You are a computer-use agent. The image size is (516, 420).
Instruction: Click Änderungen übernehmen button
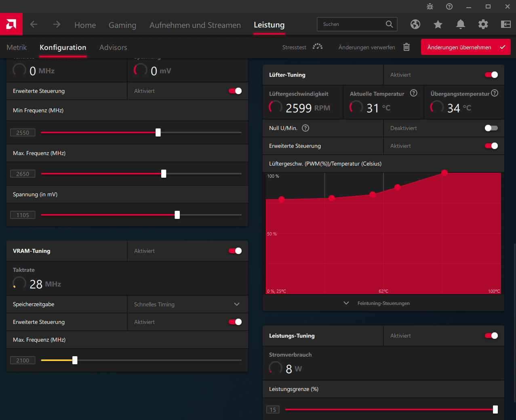(466, 47)
